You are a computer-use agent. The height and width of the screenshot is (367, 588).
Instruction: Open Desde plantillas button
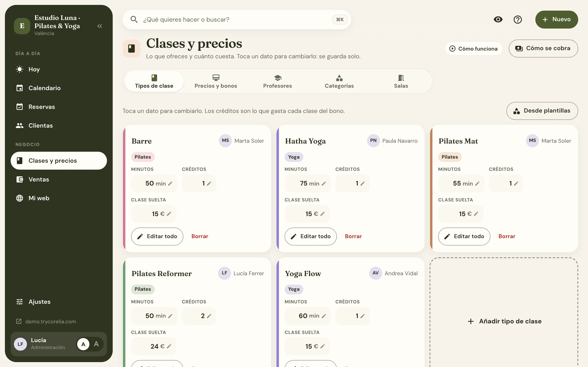[542, 111]
